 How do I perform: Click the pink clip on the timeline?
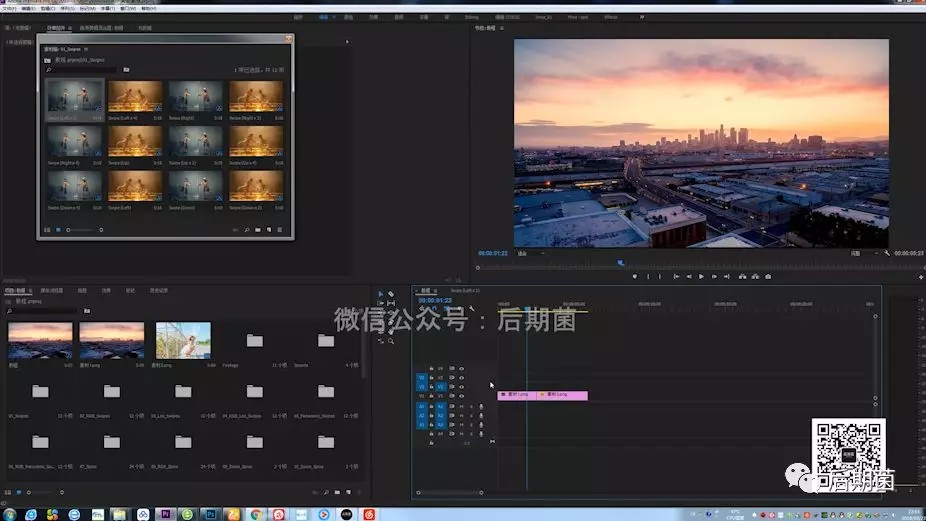(564, 395)
